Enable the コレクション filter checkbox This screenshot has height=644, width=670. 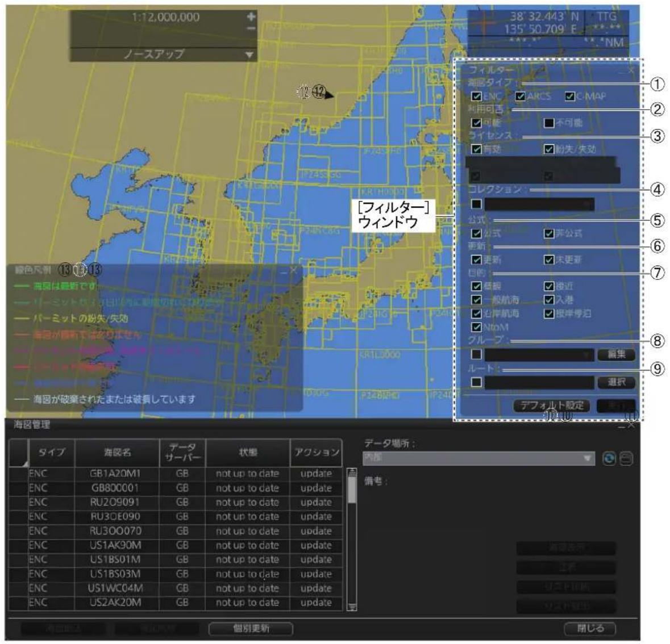click(476, 204)
